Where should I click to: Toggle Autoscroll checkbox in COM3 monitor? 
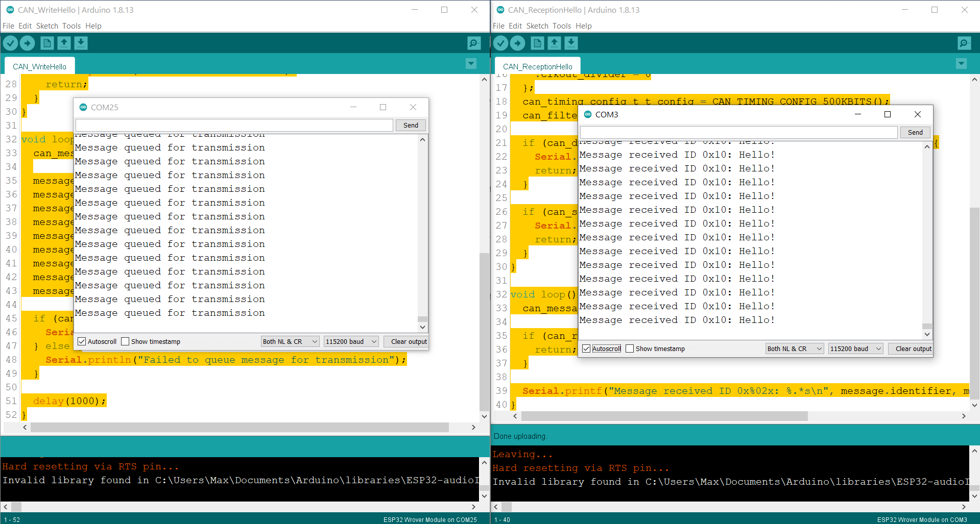pyautogui.click(x=586, y=348)
